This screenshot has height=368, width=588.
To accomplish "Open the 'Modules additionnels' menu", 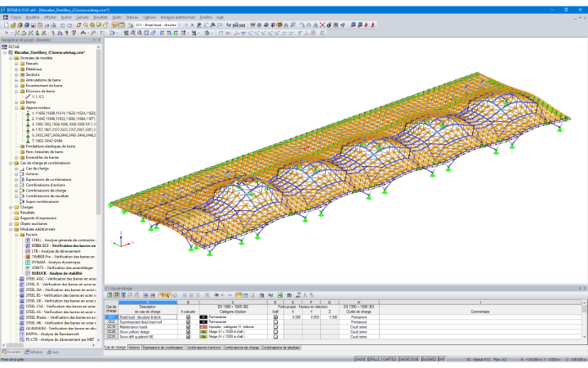I will 178,17.
